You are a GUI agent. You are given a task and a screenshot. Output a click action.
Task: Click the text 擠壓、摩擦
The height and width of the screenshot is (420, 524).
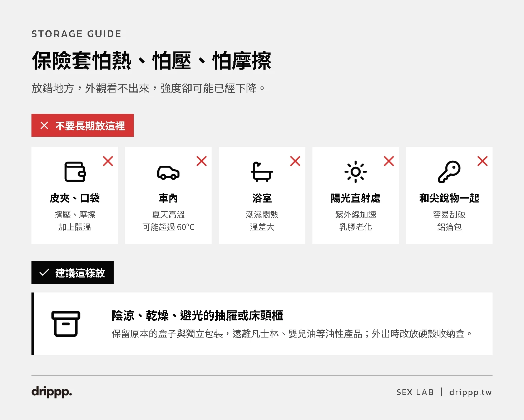tap(75, 215)
